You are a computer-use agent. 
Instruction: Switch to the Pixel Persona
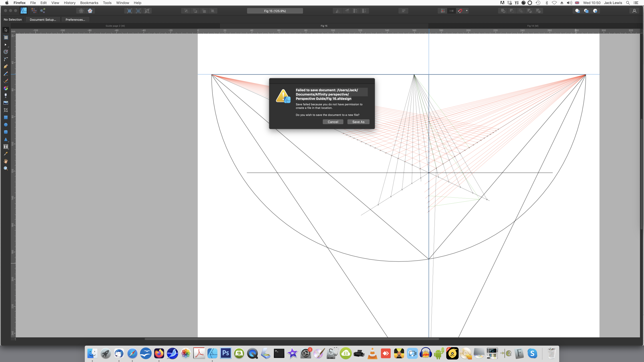point(34,11)
